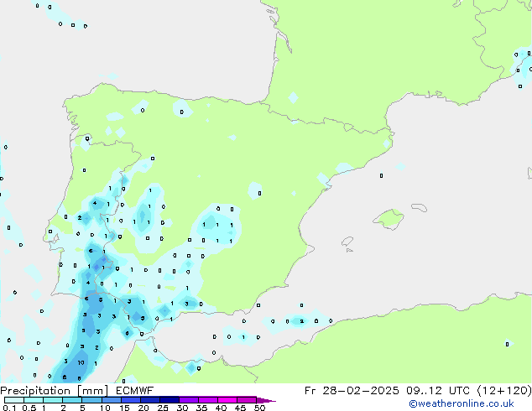The image size is (532, 411).
Task: Click the "Precipitation [mm]" title text
Action: point(55,391)
